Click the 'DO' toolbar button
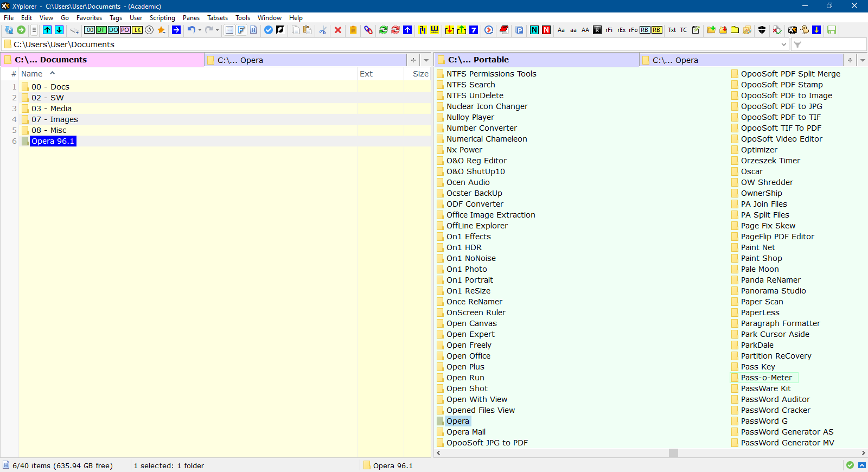868x472 pixels. point(113,30)
